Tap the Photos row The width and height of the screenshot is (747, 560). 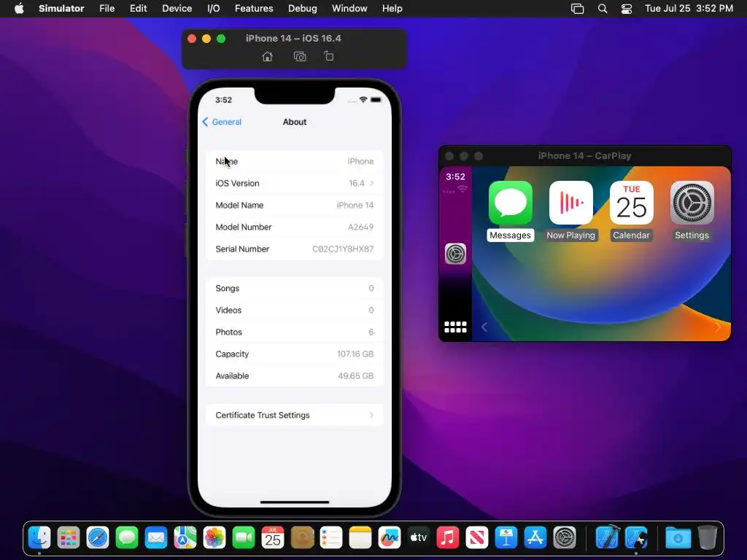[295, 332]
